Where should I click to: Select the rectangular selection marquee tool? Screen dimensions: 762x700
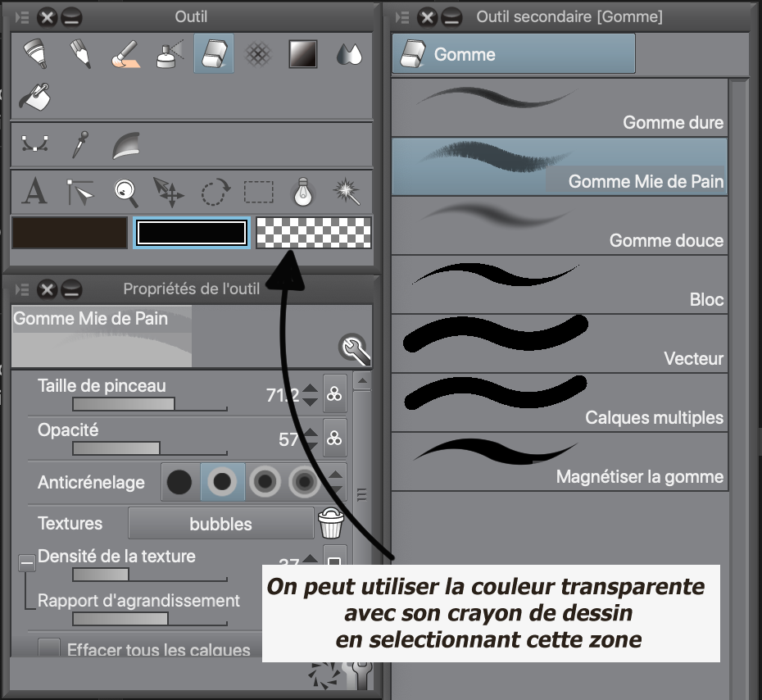click(259, 192)
